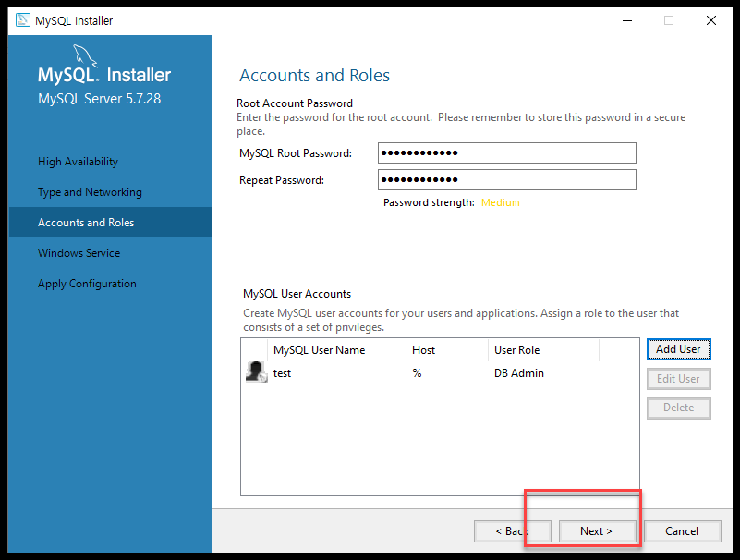This screenshot has width=740, height=560.
Task: Minimize the MySQL Installer window
Action: (x=627, y=20)
